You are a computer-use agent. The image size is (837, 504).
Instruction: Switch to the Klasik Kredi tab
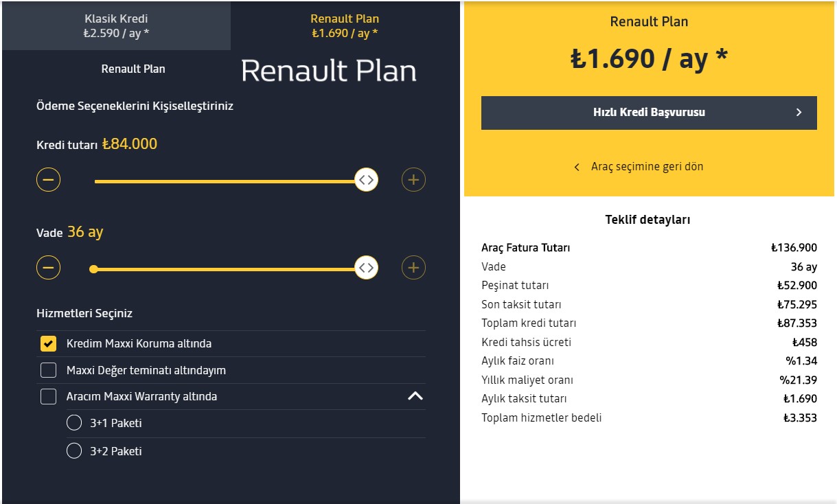click(x=116, y=25)
